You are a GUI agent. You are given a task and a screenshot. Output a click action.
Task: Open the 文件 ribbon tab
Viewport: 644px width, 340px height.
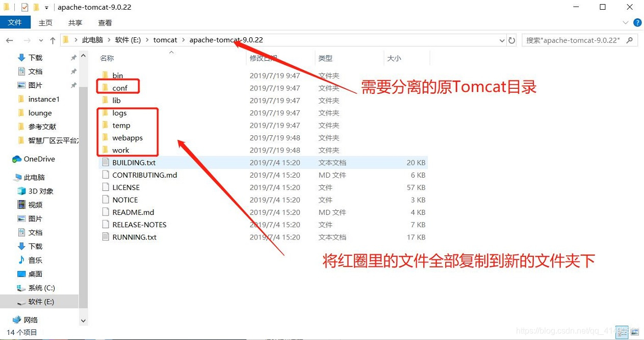tap(15, 22)
